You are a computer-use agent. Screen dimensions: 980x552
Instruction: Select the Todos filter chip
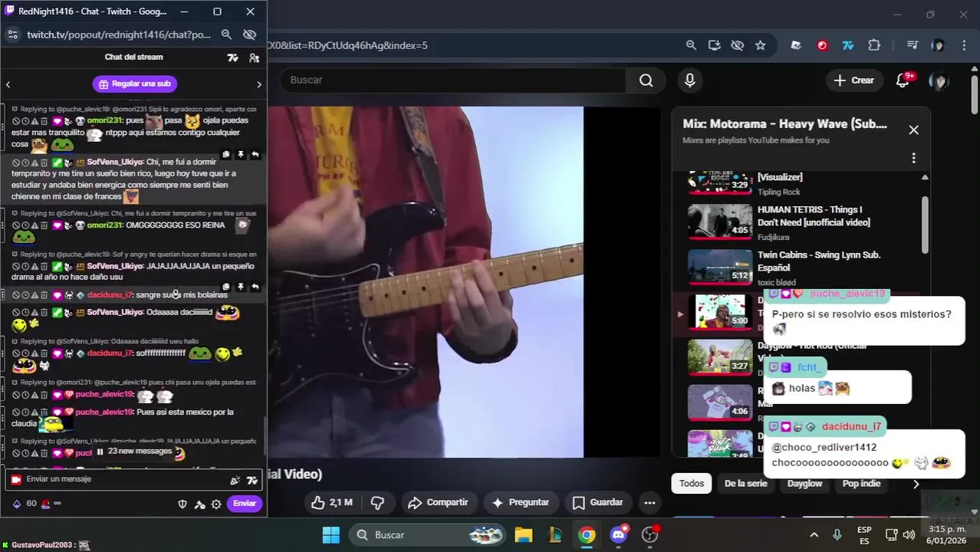point(692,484)
